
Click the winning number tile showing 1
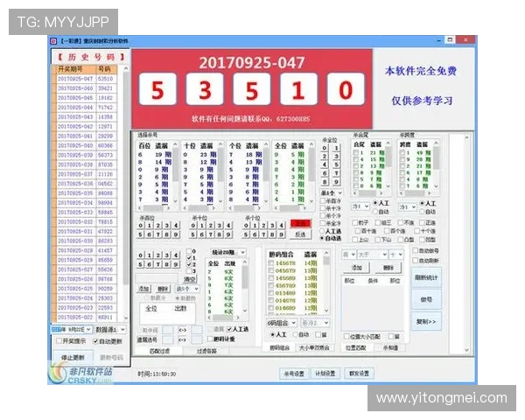coord(299,89)
